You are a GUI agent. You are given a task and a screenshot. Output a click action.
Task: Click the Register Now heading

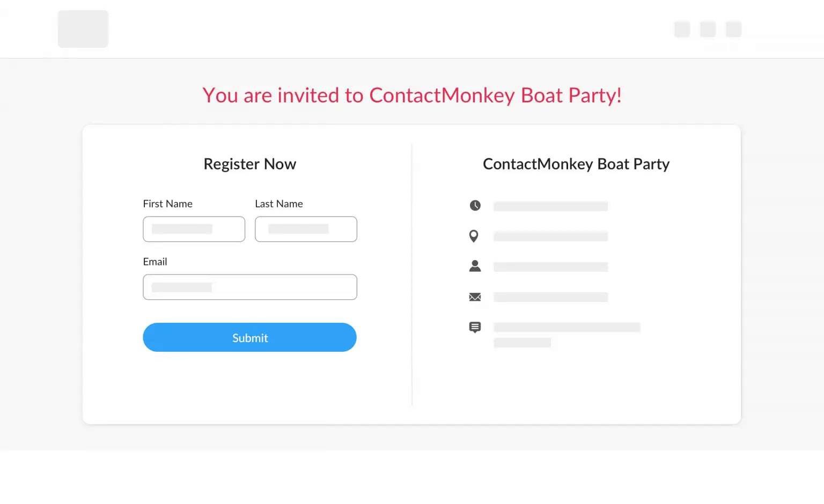[x=250, y=164]
